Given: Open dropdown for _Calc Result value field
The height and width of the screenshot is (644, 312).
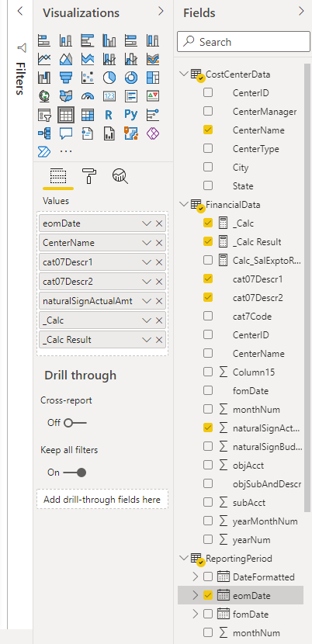Looking at the screenshot, I should [x=147, y=340].
